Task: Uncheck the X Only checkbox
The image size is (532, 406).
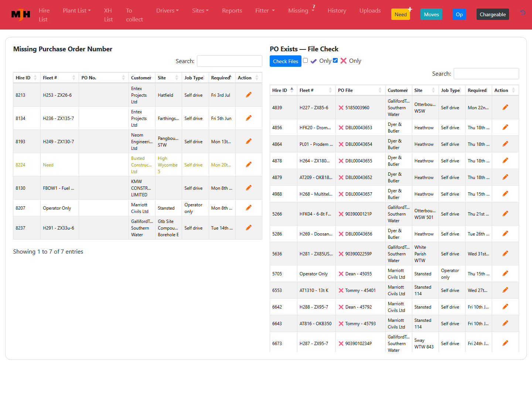Action: point(335,61)
